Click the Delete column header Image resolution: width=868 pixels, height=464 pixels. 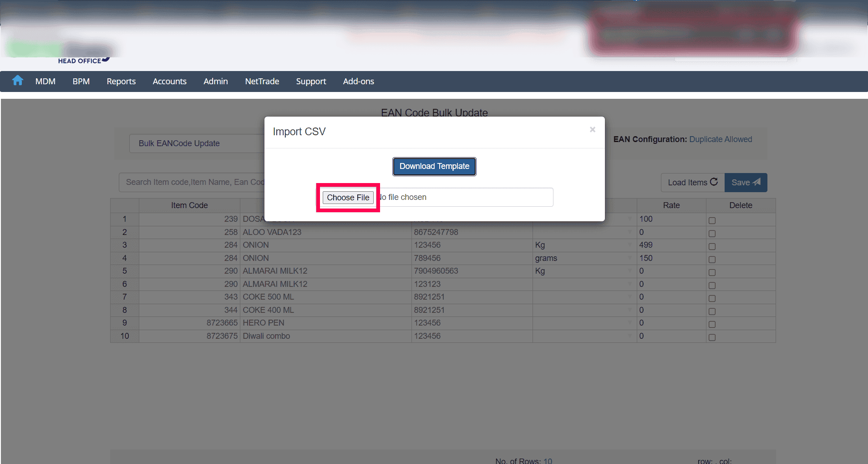coord(741,205)
